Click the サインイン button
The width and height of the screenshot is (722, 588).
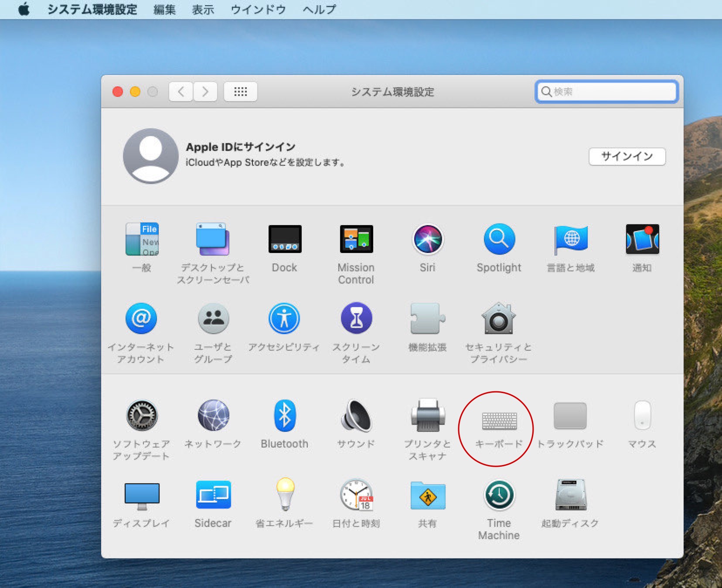coord(627,156)
